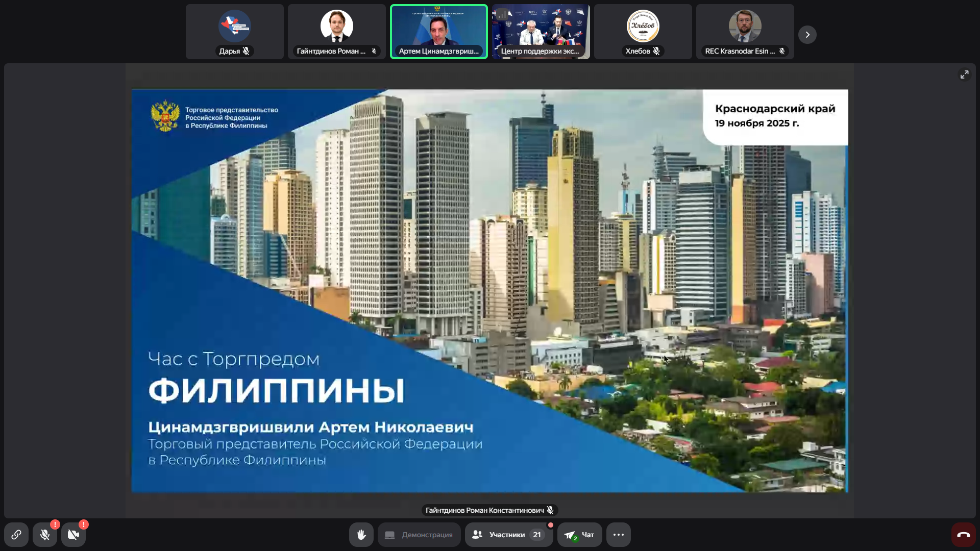Turn on your camera in the bottom bar
Image resolution: width=980 pixels, height=551 pixels.
tap(73, 535)
